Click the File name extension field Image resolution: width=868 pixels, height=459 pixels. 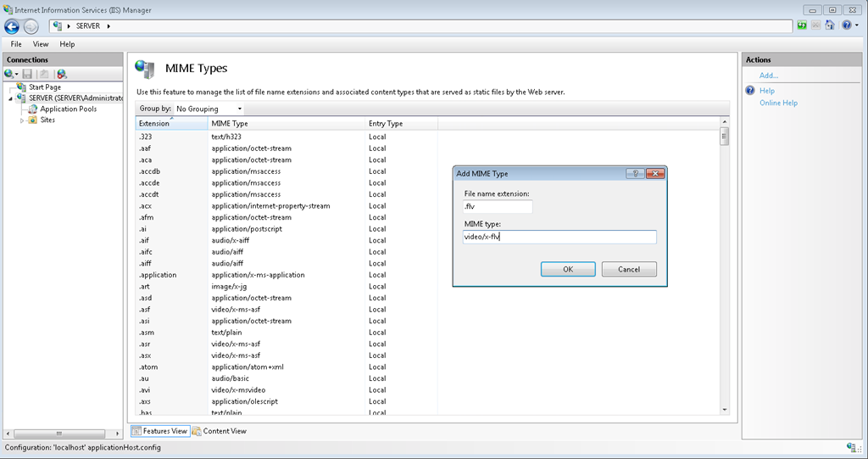(x=498, y=206)
